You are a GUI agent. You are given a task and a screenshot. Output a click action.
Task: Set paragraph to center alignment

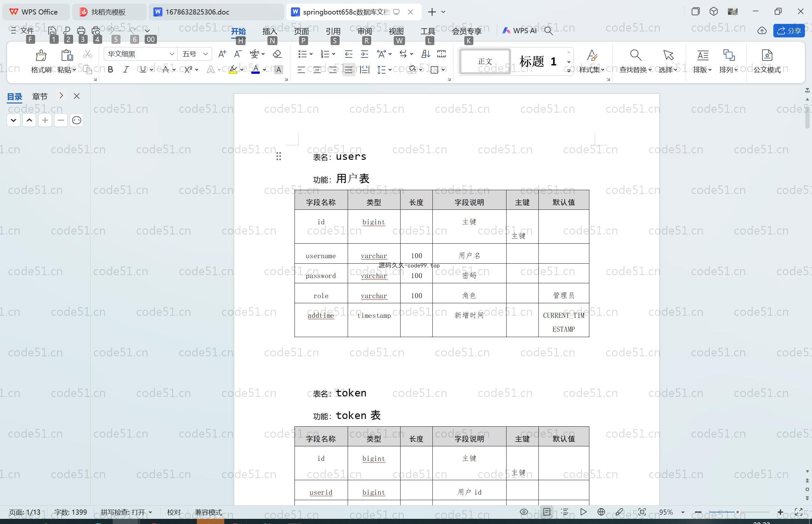(x=317, y=70)
